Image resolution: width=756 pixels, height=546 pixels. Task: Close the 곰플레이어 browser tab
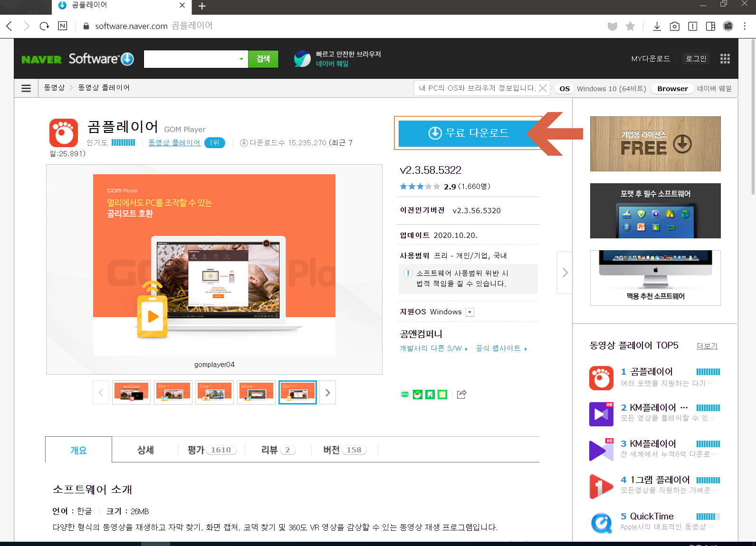(182, 5)
